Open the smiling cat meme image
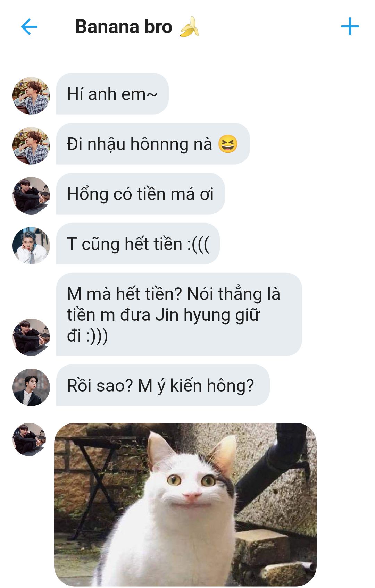The image size is (375, 588). 185,505
